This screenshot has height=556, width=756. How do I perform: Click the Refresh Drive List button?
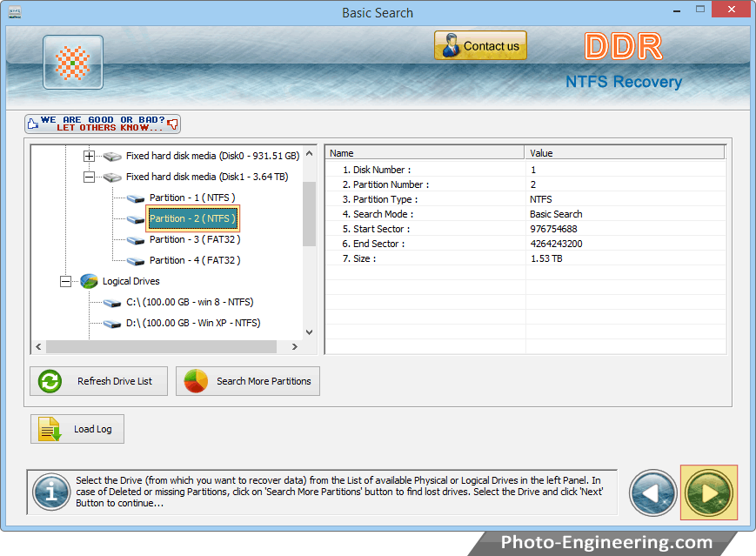(x=99, y=381)
